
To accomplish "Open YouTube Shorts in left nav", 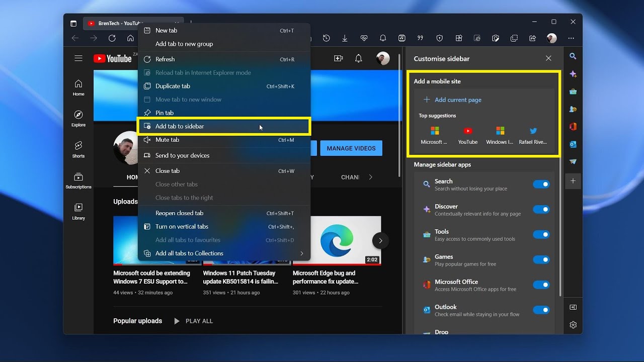I will point(78,150).
